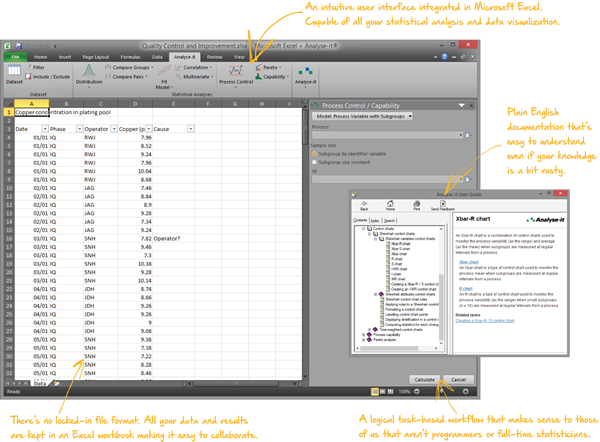Open the Fit Model tool
600x442 pixels.
click(164, 77)
